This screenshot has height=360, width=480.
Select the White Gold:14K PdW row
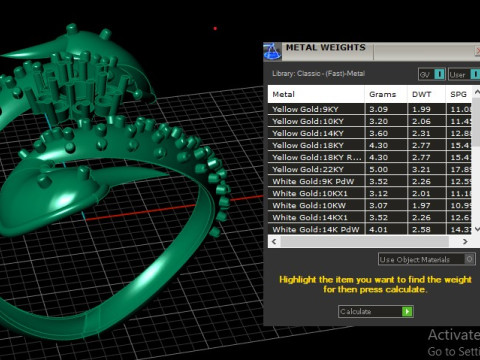(x=370, y=229)
